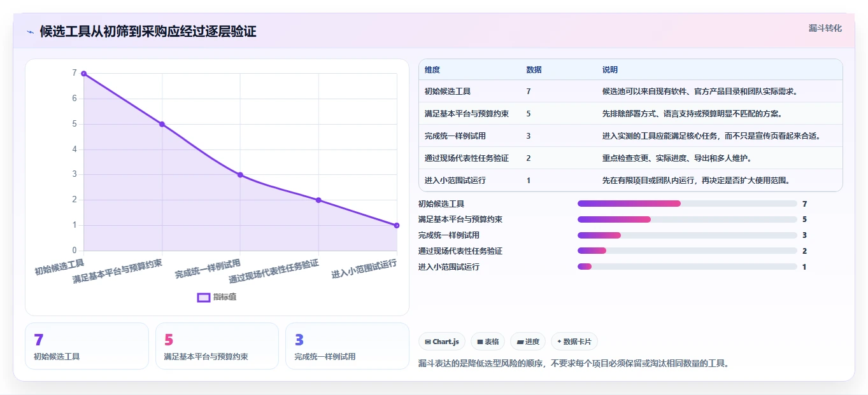Select the 进度 chip
The image size is (868, 395).
pos(528,342)
